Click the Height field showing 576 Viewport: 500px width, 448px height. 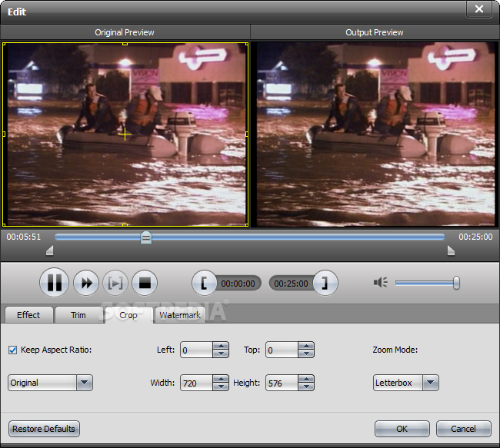(282, 383)
